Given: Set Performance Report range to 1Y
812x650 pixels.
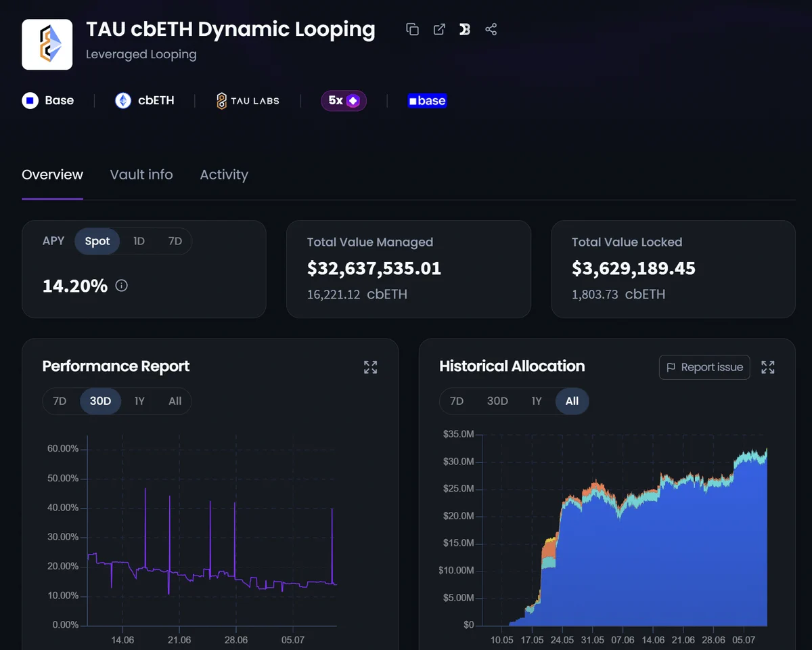Looking at the screenshot, I should coord(139,401).
